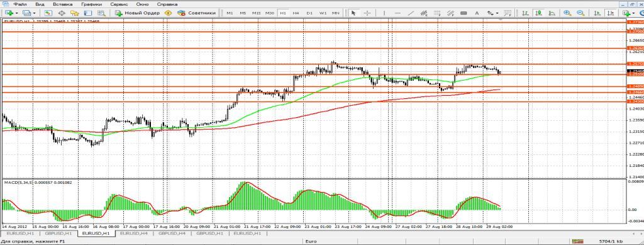Click the Zoom In magnifier icon

tap(568, 13)
